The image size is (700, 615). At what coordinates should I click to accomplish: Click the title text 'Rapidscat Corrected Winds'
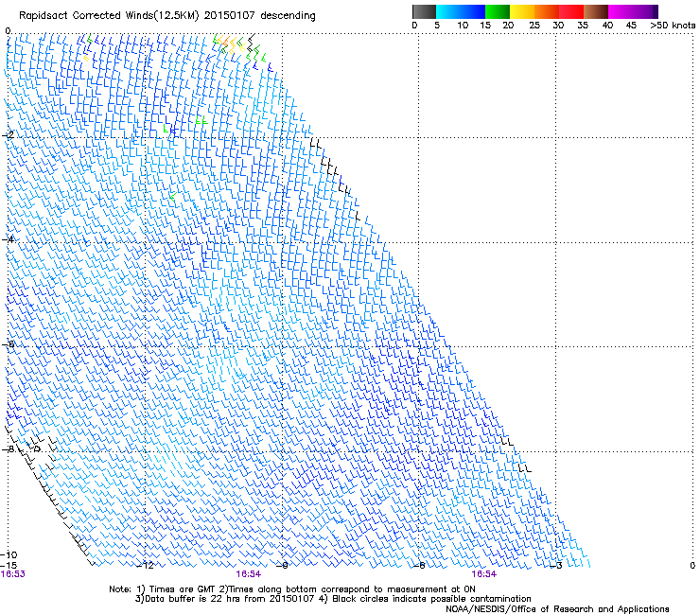(x=86, y=15)
